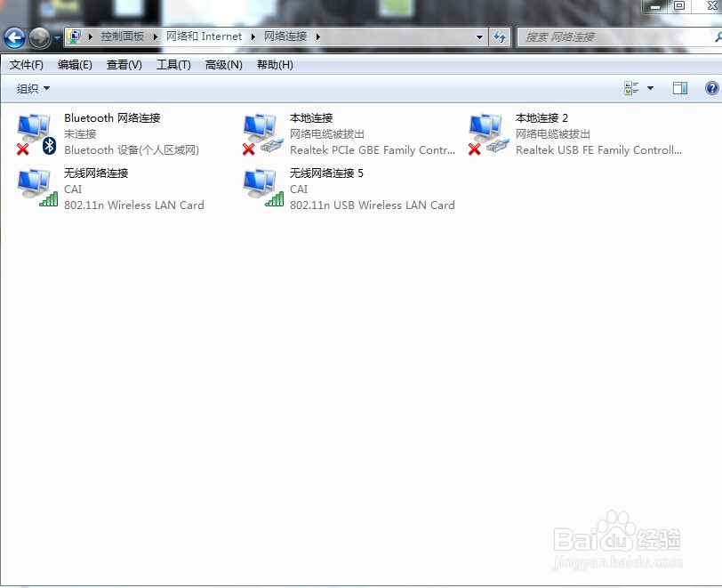The height and width of the screenshot is (588, 722).
Task: Click the network folder icon in address bar
Action: click(x=74, y=36)
